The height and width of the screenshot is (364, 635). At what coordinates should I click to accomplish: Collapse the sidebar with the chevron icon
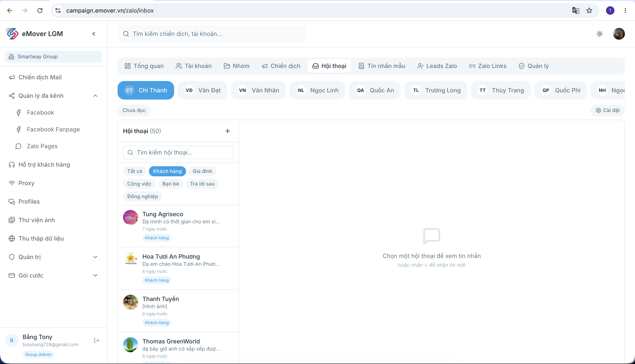[94, 34]
